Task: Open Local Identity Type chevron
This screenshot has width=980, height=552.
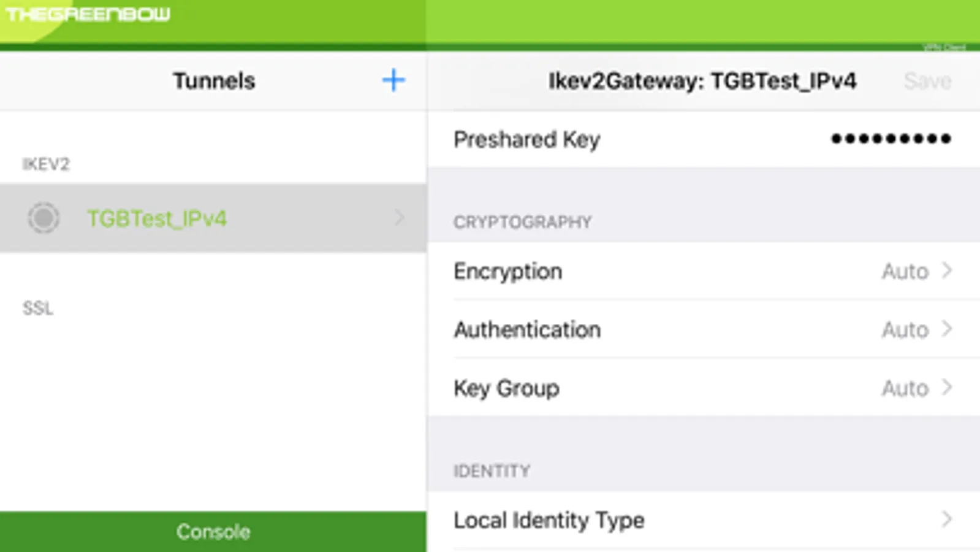Action: click(x=947, y=519)
